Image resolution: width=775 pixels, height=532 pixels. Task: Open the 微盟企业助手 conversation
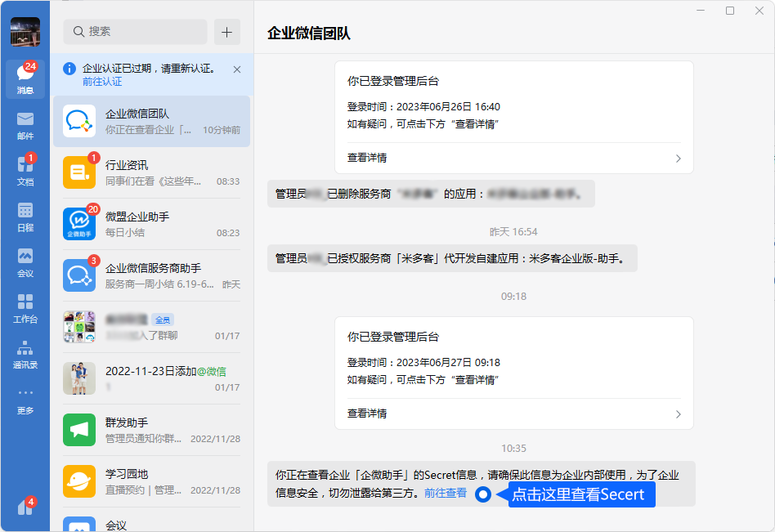click(x=151, y=224)
